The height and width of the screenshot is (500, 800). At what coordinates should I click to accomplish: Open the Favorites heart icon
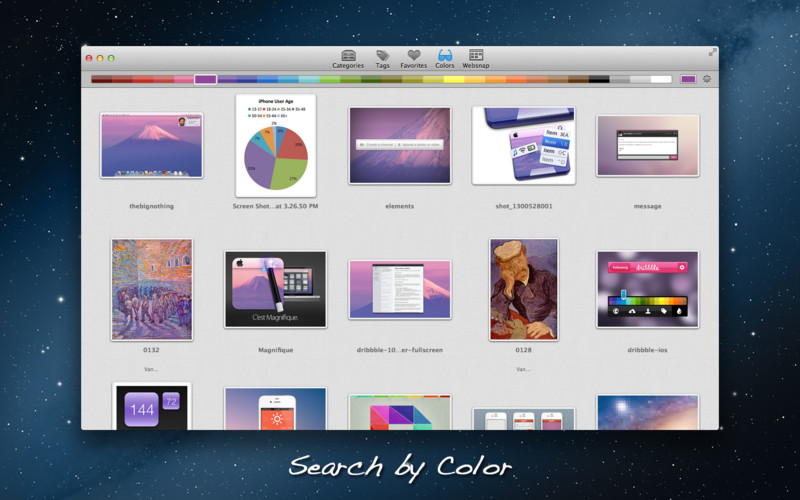413,57
